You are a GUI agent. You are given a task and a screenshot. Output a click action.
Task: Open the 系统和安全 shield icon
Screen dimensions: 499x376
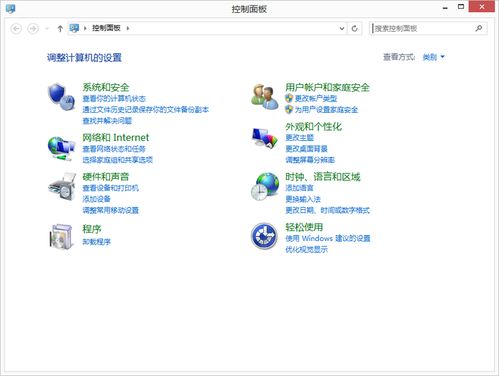pos(61,97)
